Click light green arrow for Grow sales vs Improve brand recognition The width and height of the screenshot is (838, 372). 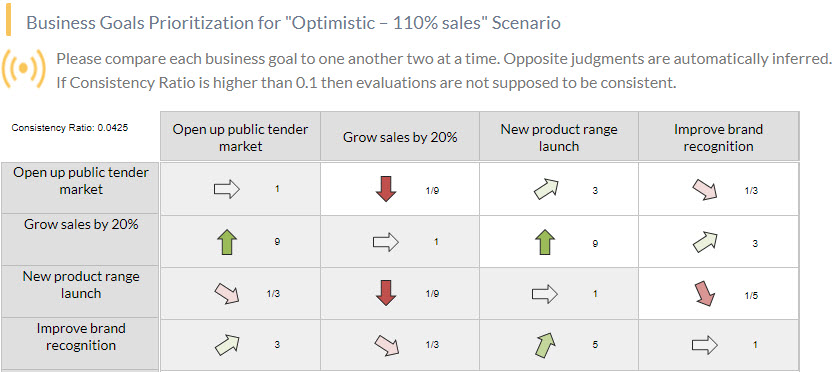point(705,242)
